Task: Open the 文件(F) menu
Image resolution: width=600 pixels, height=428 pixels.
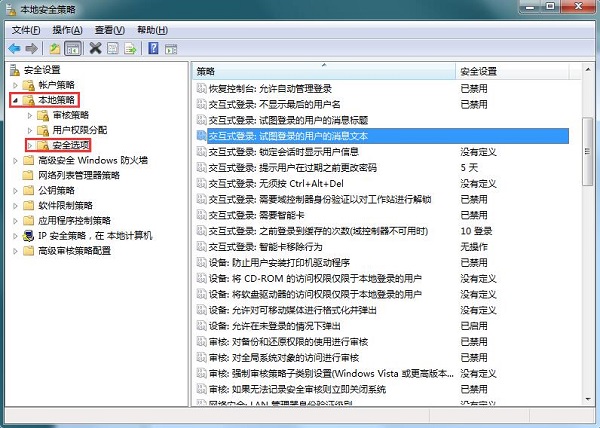Action: (25, 30)
